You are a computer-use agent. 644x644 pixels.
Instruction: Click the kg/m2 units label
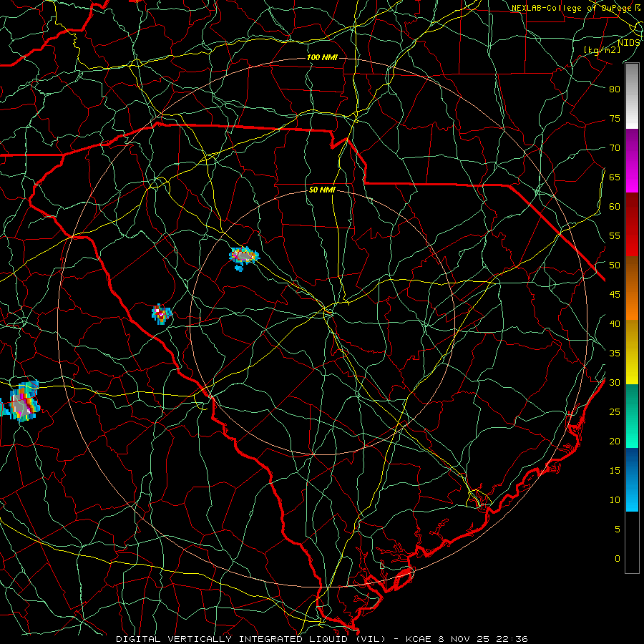(x=602, y=50)
